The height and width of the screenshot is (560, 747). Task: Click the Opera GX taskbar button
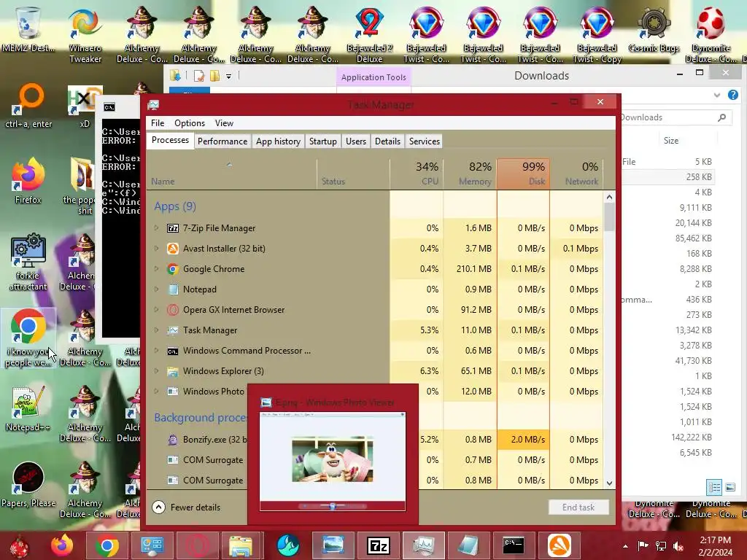click(197, 545)
